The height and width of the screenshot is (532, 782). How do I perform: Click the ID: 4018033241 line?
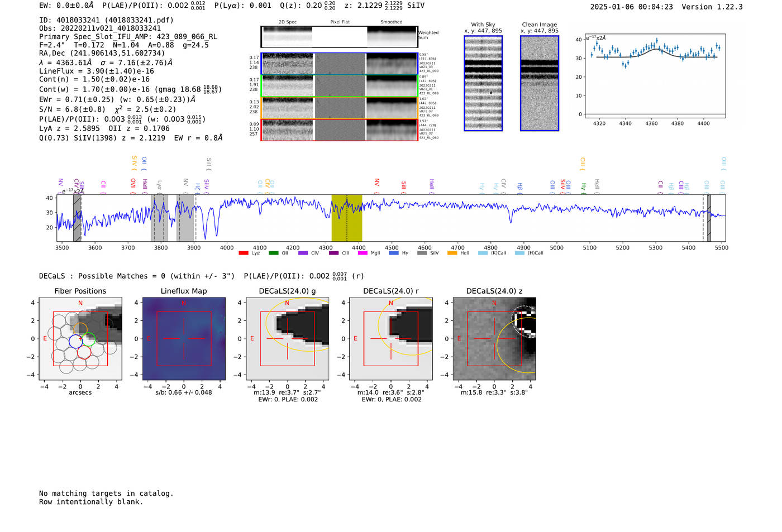click(106, 20)
